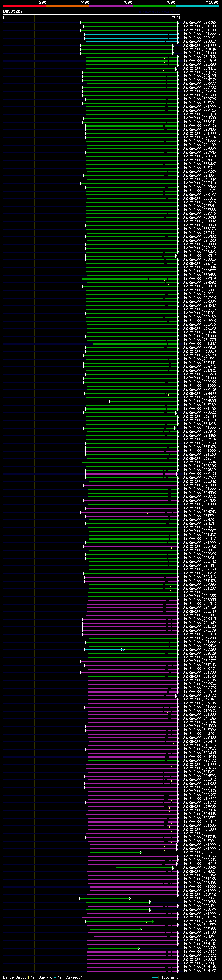222x980 pixels.
Task: Click hit label UniRef100_B9GGE7
Action: click(x=199, y=41)
